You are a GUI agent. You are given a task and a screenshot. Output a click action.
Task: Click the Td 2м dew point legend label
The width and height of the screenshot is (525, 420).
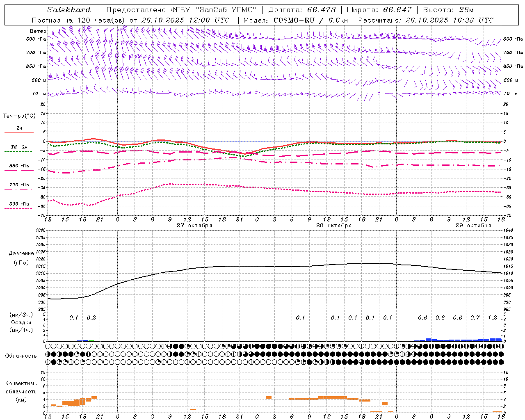pos(19,147)
